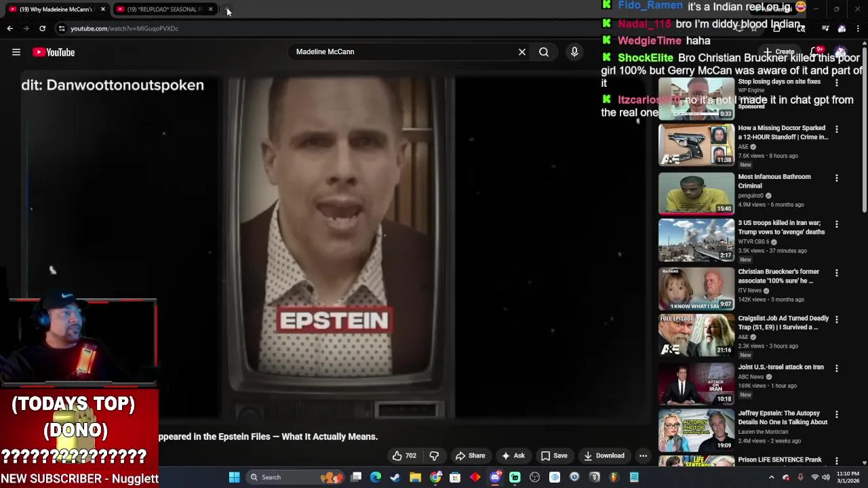
Task: Open options for 'Joint U.S.-Israel attack on Iran'
Action: point(837,368)
